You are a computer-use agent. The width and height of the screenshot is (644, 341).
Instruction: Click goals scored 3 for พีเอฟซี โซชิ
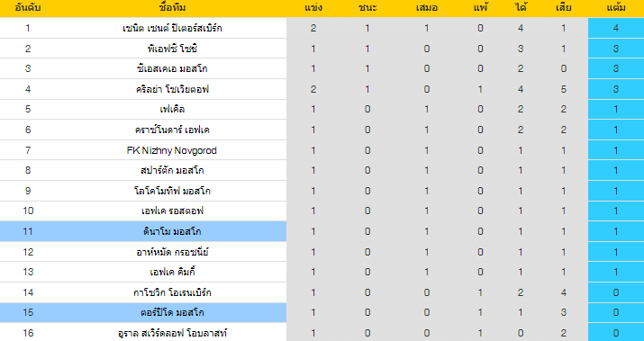[521, 49]
